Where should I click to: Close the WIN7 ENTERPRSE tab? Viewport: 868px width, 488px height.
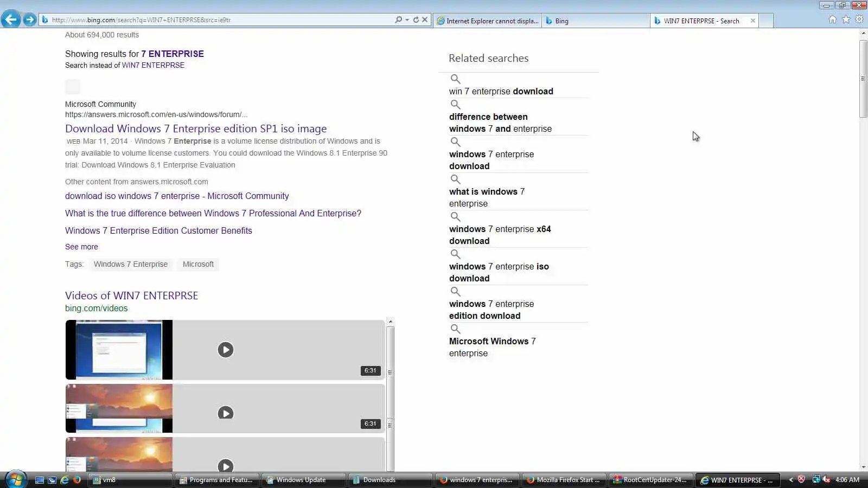point(753,21)
